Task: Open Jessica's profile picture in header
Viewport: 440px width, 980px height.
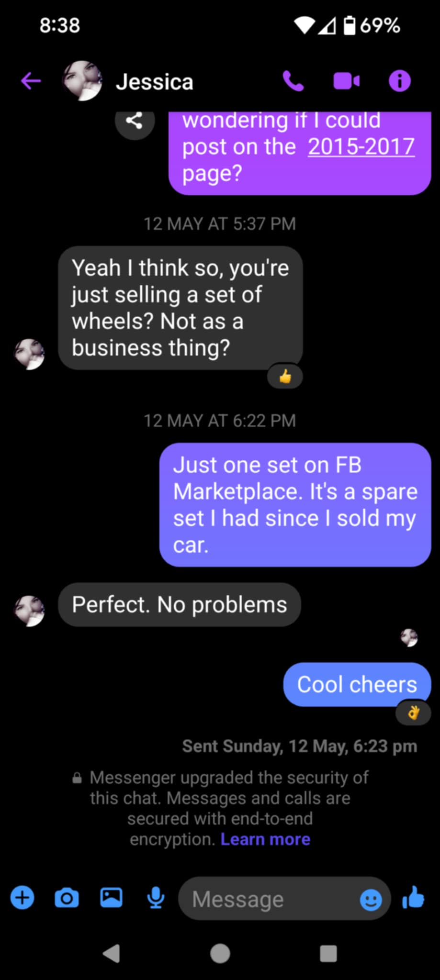Action: pyautogui.click(x=82, y=81)
